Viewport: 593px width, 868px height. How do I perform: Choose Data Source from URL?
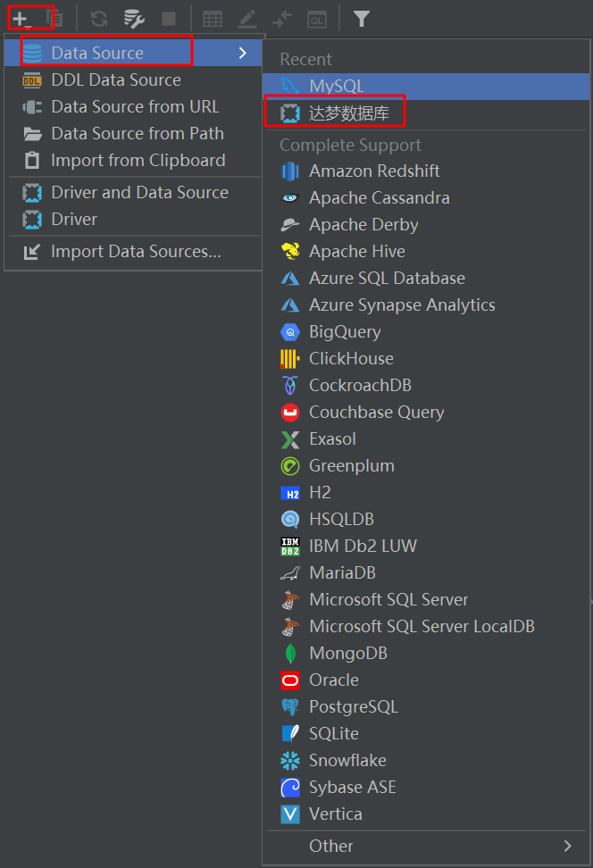tap(133, 106)
